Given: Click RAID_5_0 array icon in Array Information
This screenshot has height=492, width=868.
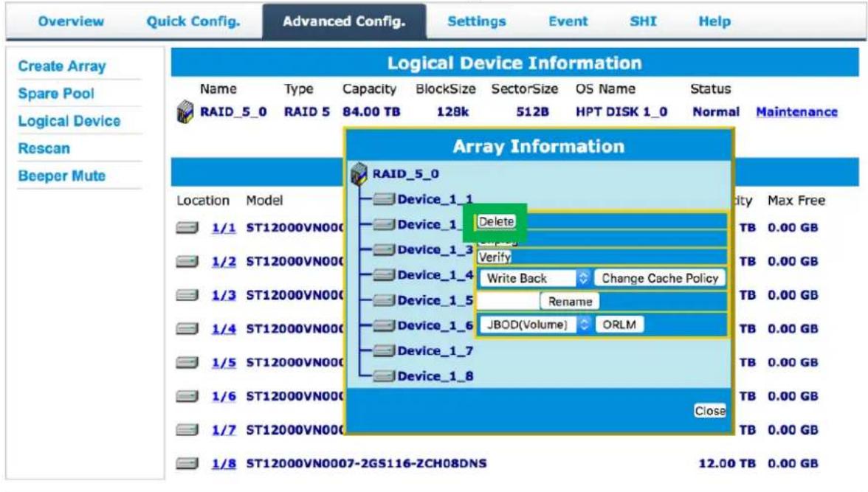Looking at the screenshot, I should (359, 174).
